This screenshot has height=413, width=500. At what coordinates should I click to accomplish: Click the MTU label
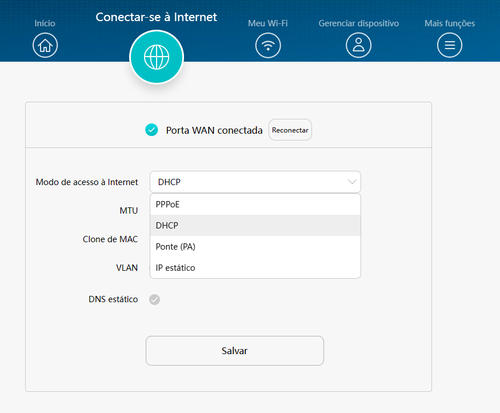(129, 211)
